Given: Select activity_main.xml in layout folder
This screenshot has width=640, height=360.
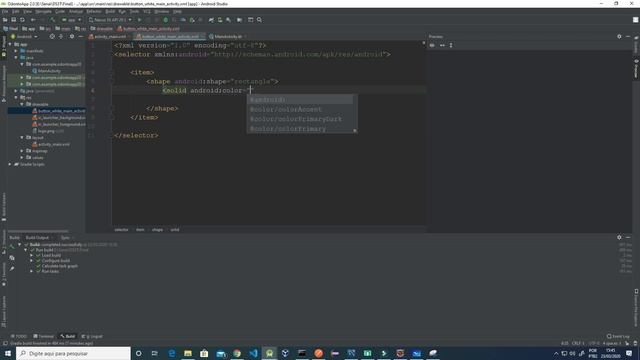Looking at the screenshot, I should [51, 144].
